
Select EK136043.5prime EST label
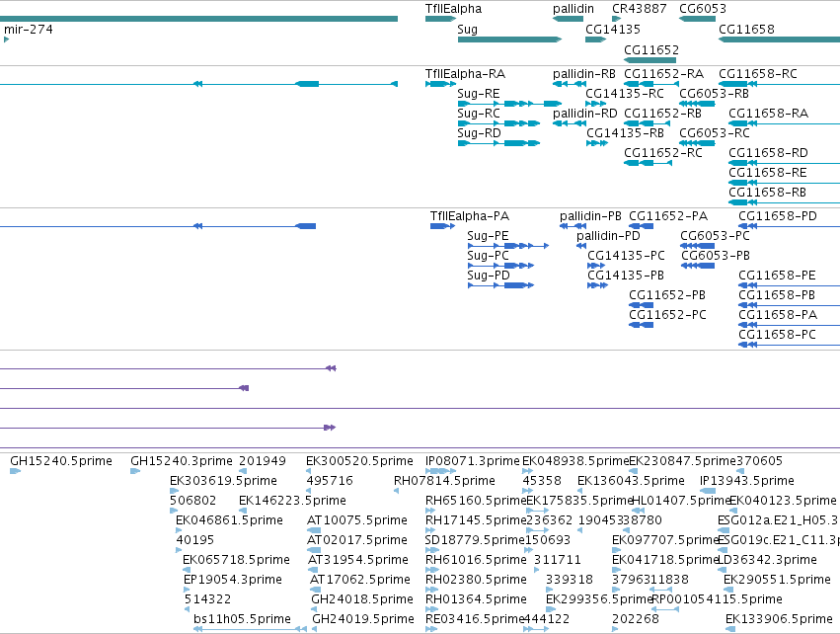(631, 481)
